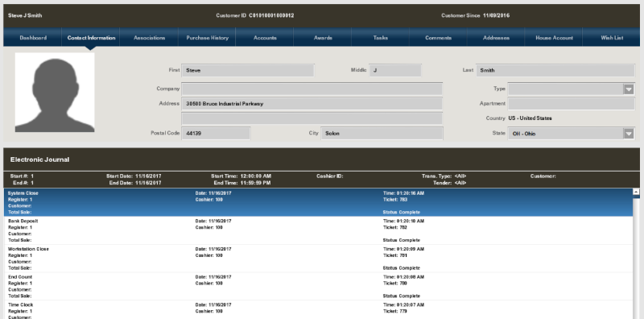Viewport: 644px width, 319px height.
Task: Switch to the Tasks tab
Action: (380, 37)
